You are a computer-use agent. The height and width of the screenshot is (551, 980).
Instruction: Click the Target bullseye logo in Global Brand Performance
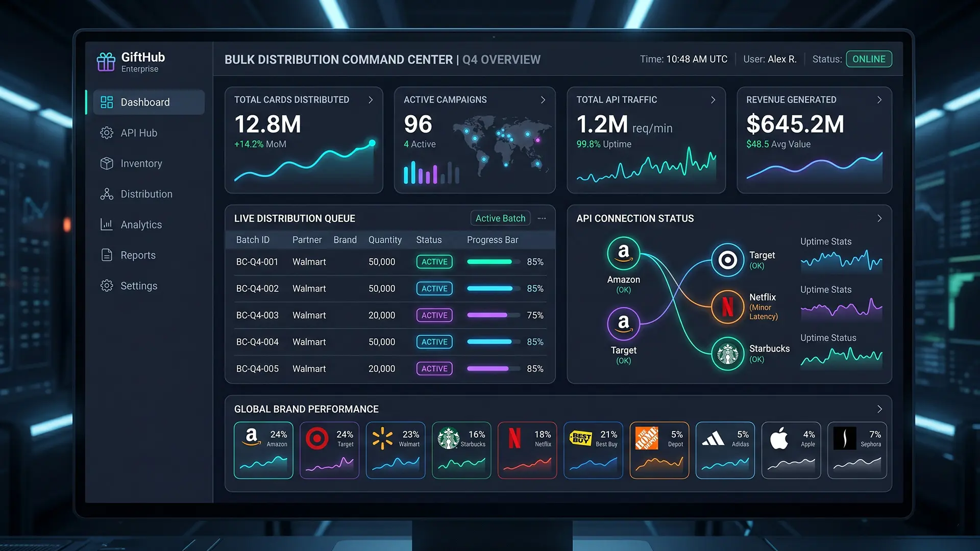point(317,438)
